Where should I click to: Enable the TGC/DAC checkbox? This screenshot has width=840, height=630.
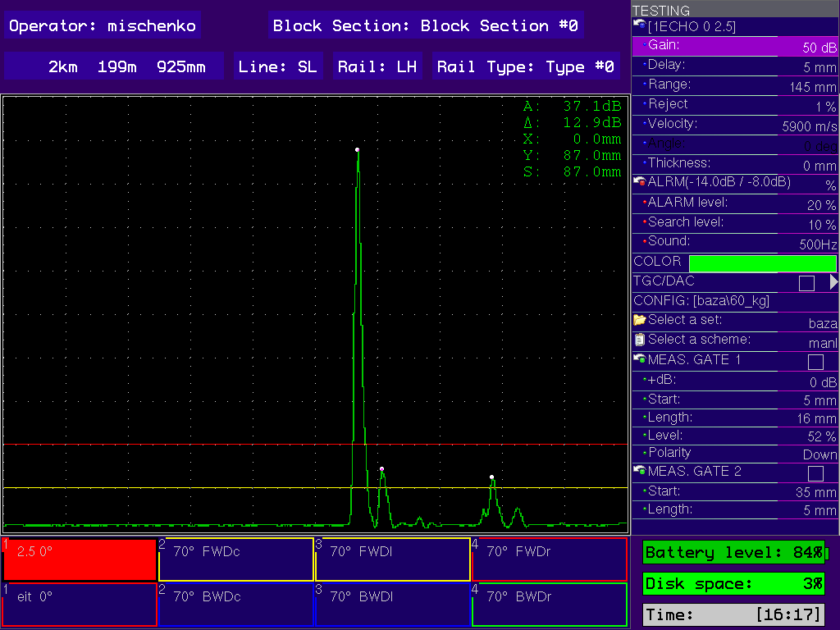(806, 283)
